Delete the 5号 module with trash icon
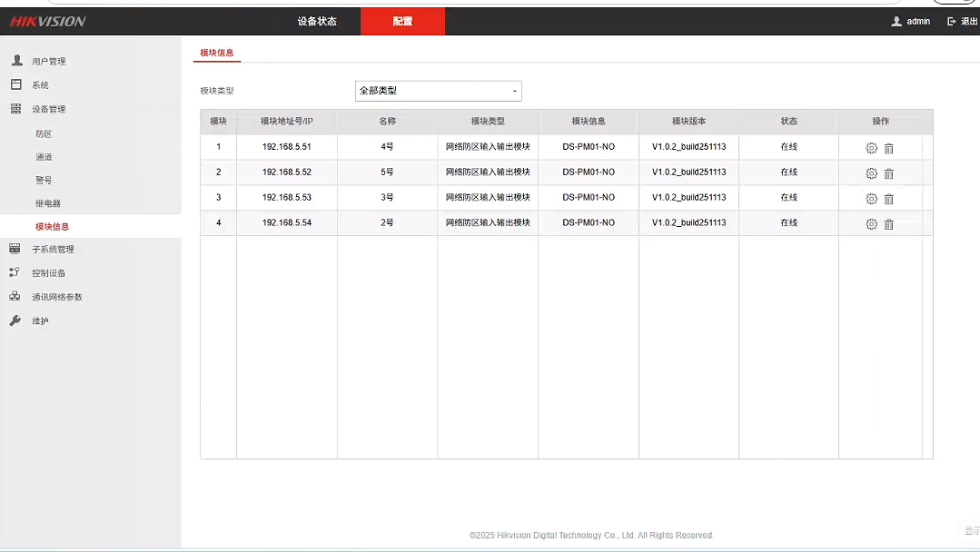The width and height of the screenshot is (980, 552). 889,173
